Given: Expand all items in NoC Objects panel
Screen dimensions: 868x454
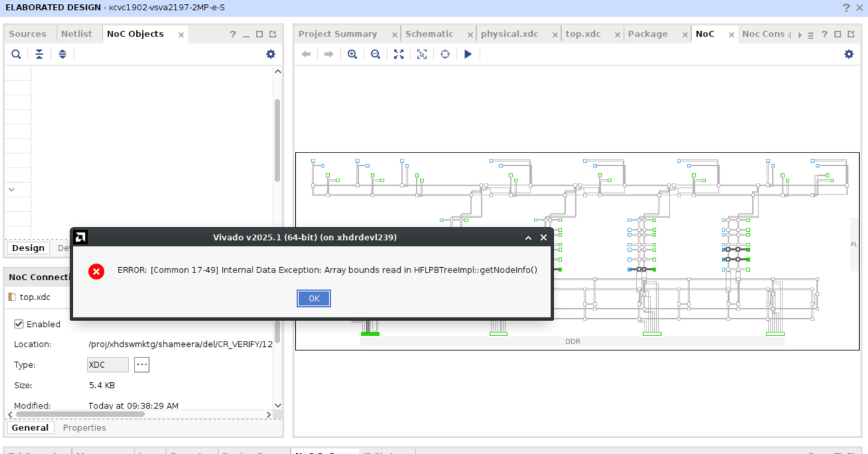Looking at the screenshot, I should 62,55.
